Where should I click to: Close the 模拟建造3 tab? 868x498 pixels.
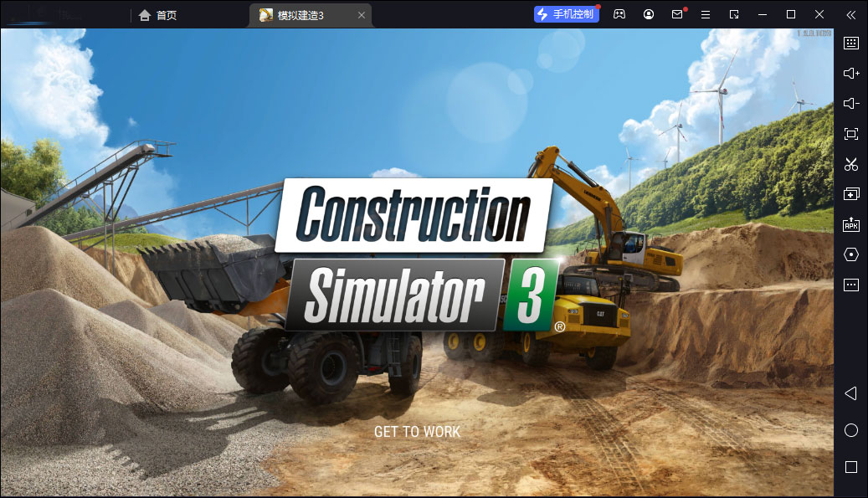pyautogui.click(x=362, y=15)
